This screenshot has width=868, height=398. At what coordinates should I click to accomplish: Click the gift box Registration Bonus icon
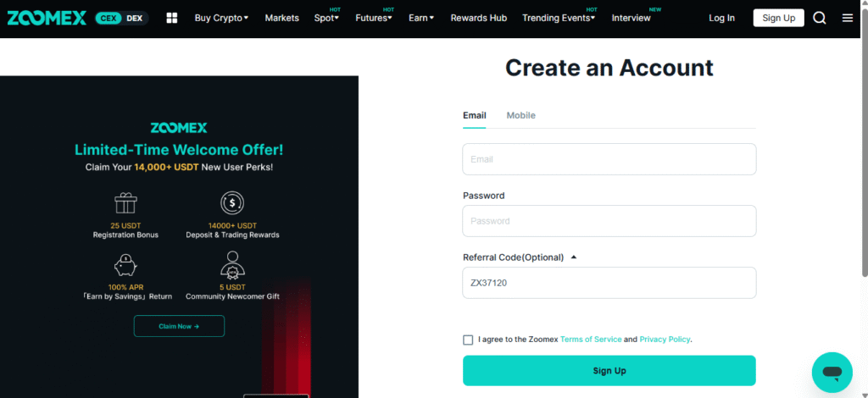coord(125,203)
